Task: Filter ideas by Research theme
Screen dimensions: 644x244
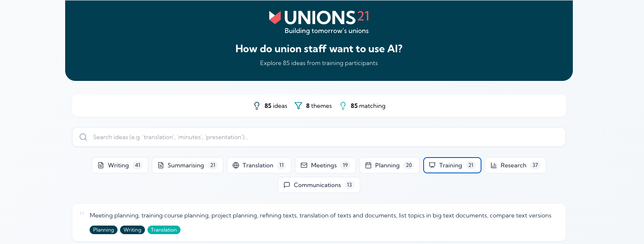Action: 515,165
